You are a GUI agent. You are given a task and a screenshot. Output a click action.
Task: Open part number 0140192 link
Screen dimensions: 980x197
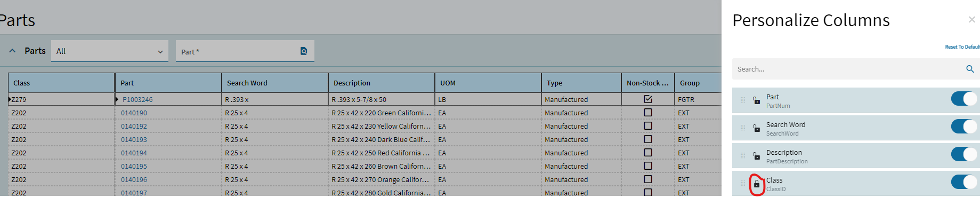[x=134, y=127]
